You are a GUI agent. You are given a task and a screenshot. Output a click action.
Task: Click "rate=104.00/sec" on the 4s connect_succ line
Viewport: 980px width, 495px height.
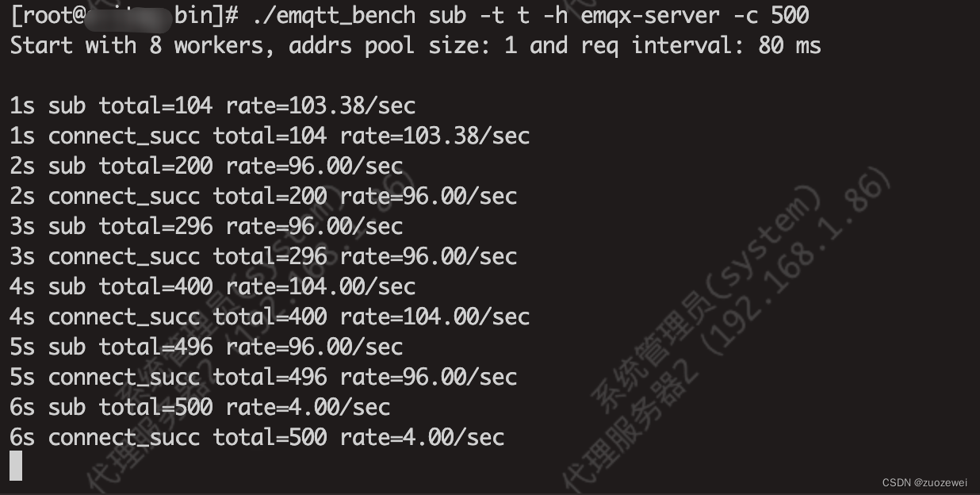434,317
